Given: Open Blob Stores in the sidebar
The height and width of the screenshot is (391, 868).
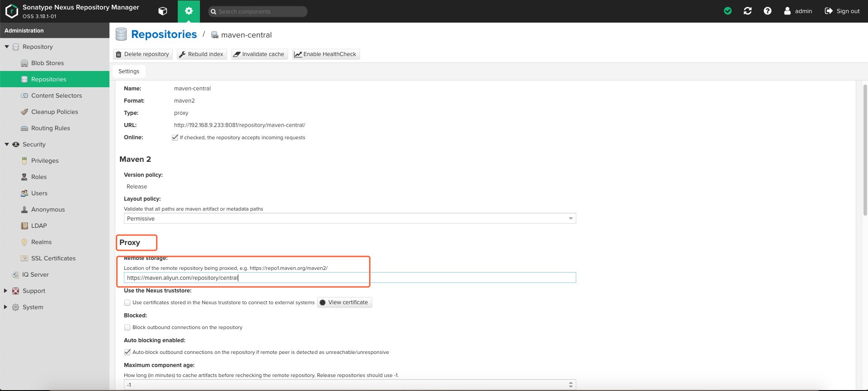Looking at the screenshot, I should click(x=55, y=63).
